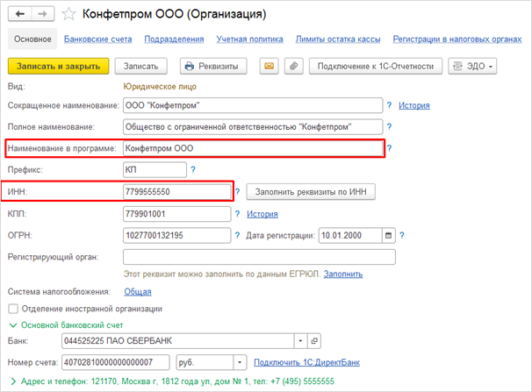Toggle the foreign organization branch checkbox
532x392 pixels.
tap(13, 309)
